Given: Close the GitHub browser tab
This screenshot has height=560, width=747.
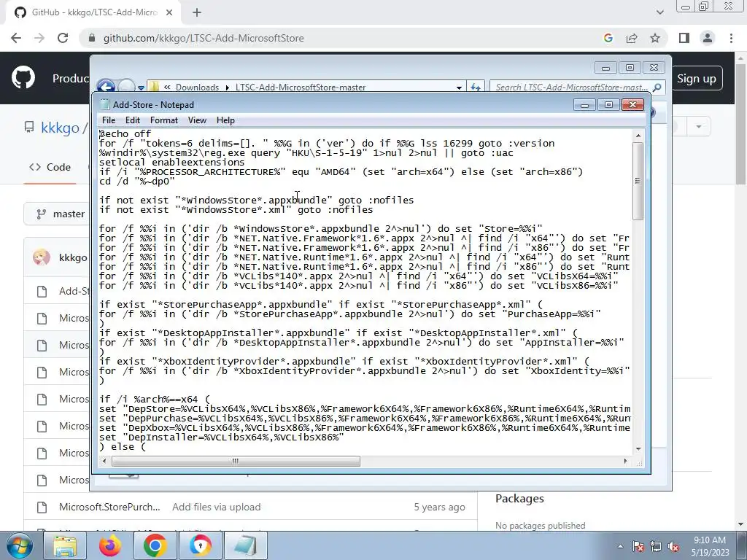Looking at the screenshot, I should click(169, 12).
